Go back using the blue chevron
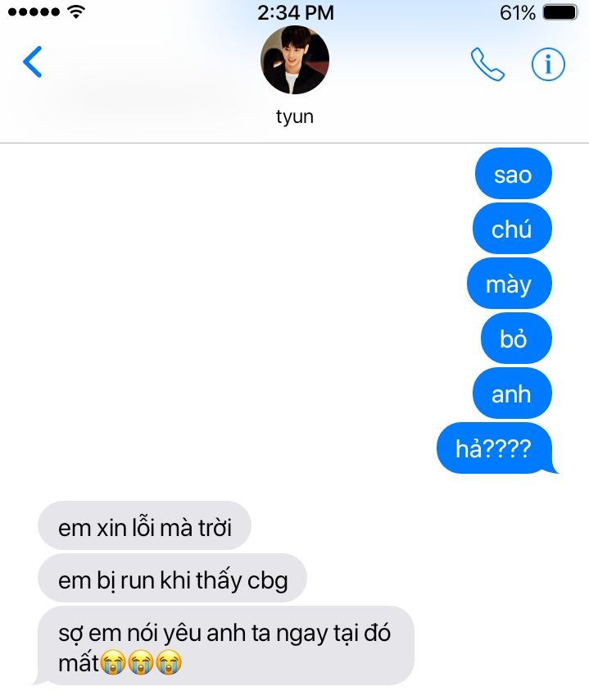This screenshot has width=589, height=700. 33,61
